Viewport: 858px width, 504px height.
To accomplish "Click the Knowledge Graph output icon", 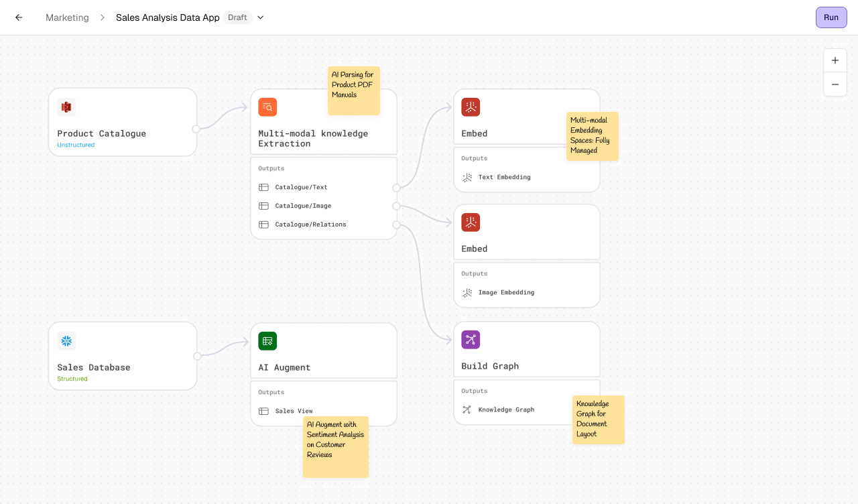I will coord(467,409).
